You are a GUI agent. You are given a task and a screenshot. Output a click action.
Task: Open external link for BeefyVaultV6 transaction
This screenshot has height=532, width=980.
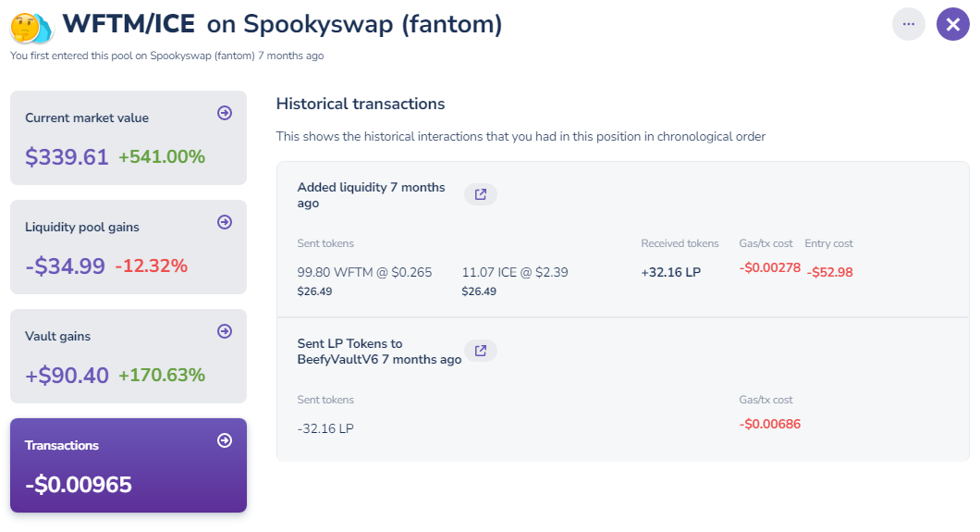point(481,351)
